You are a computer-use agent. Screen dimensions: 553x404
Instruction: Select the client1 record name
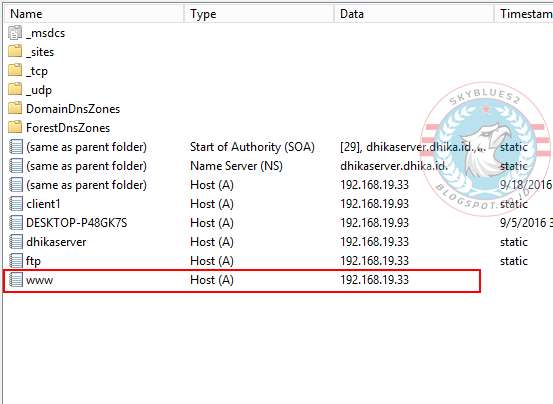(x=43, y=204)
